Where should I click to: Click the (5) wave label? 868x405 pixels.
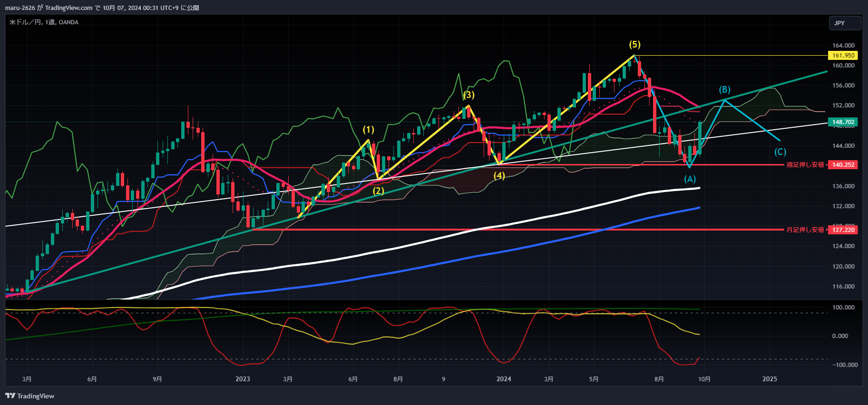635,45
